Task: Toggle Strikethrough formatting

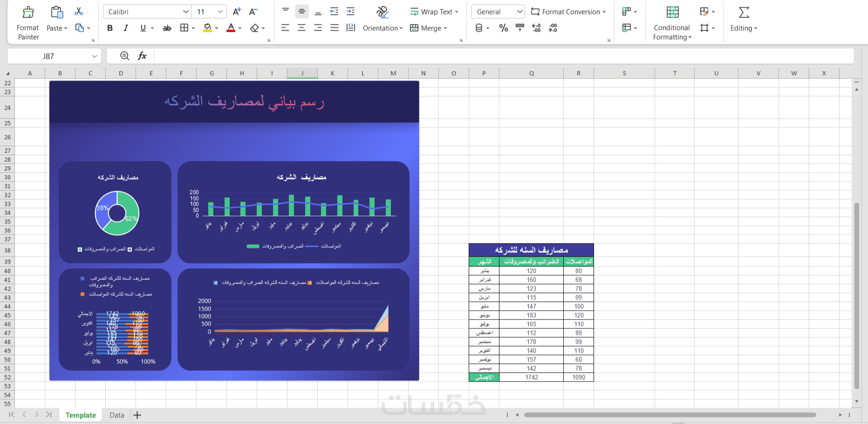Action: point(167,28)
